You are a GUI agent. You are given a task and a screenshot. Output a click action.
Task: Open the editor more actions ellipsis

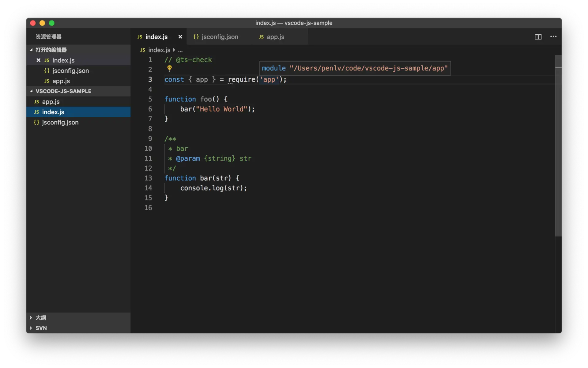pyautogui.click(x=553, y=37)
